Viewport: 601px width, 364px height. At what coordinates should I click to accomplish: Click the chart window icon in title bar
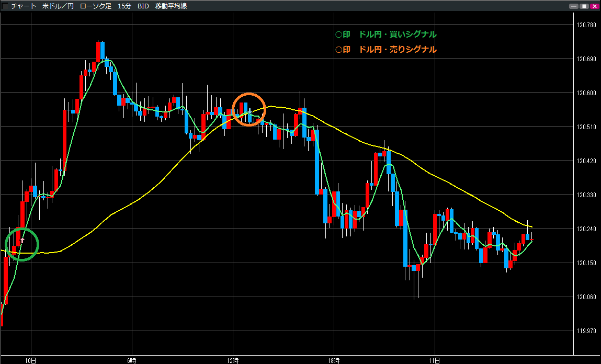[x=5, y=6]
